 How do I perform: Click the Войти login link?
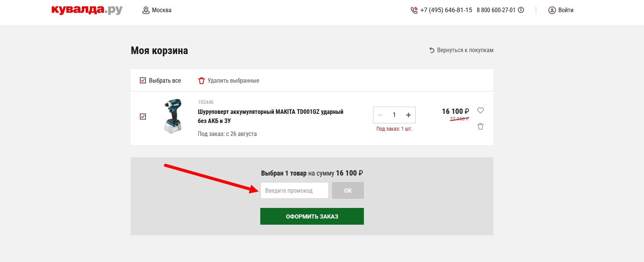[566, 10]
